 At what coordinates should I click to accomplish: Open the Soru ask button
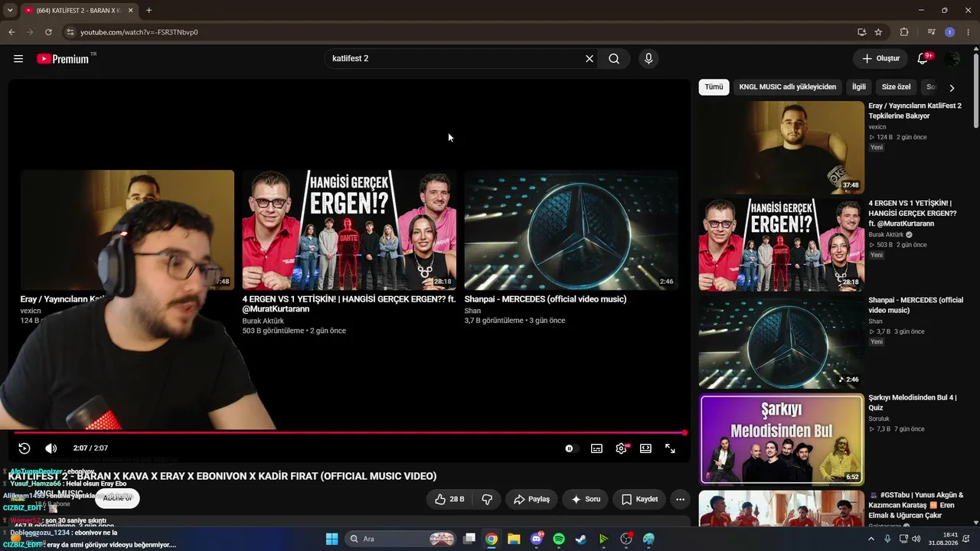point(586,499)
